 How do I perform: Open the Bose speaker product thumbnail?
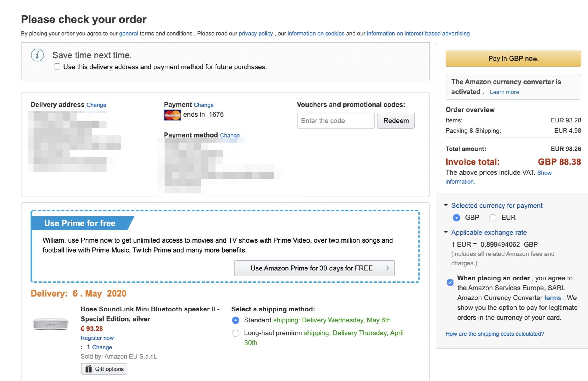click(x=51, y=324)
